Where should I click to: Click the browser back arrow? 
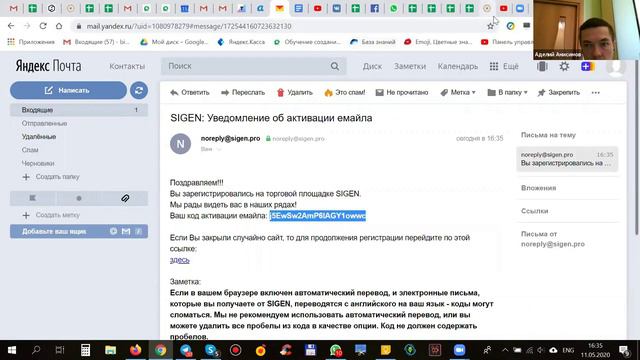11,26
